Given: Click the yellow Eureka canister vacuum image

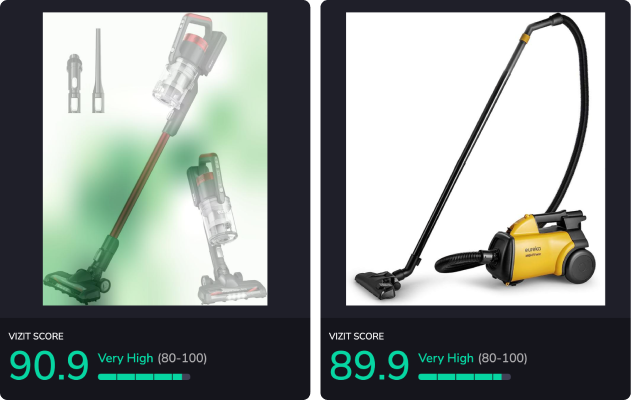Looking at the screenshot, I should coord(475,159).
